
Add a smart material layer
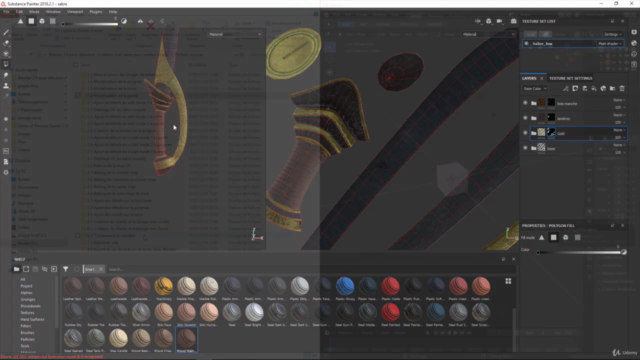(x=603, y=89)
